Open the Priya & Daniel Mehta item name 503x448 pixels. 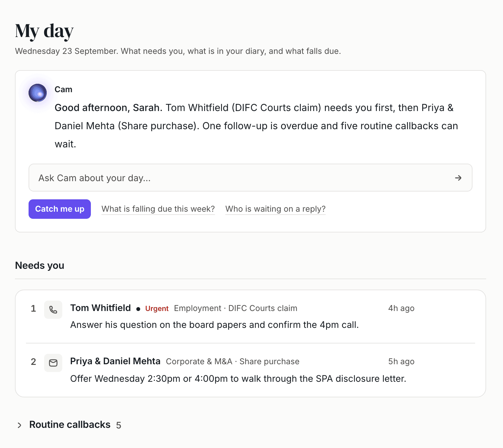pyautogui.click(x=115, y=361)
